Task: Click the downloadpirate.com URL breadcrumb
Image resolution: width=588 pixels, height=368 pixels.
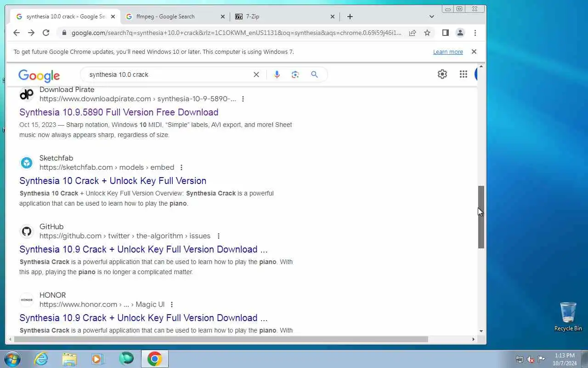Action: click(138, 99)
